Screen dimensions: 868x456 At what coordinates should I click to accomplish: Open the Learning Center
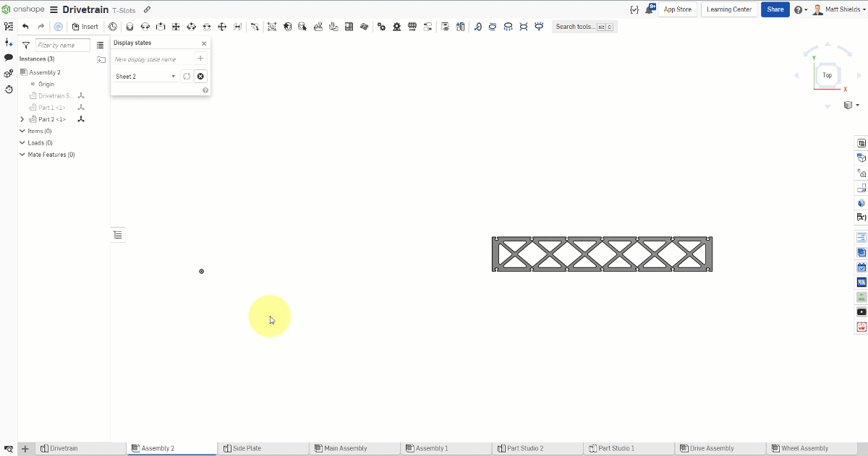click(x=730, y=9)
